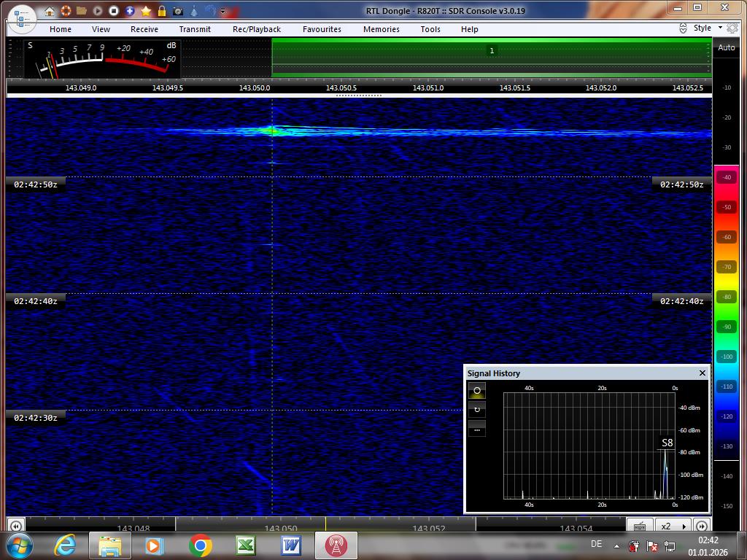Click the Stop icon in quick access toolbar
This screenshot has height=560, width=747.
coord(114,10)
